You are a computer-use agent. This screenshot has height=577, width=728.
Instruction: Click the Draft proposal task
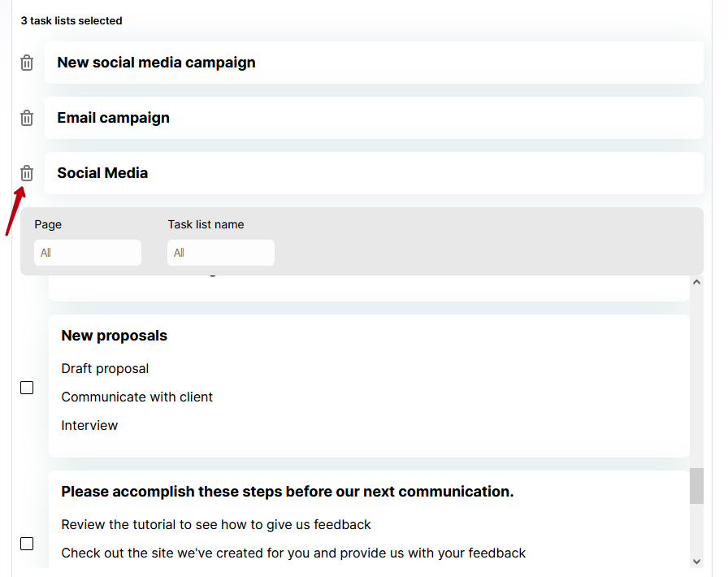click(x=105, y=368)
